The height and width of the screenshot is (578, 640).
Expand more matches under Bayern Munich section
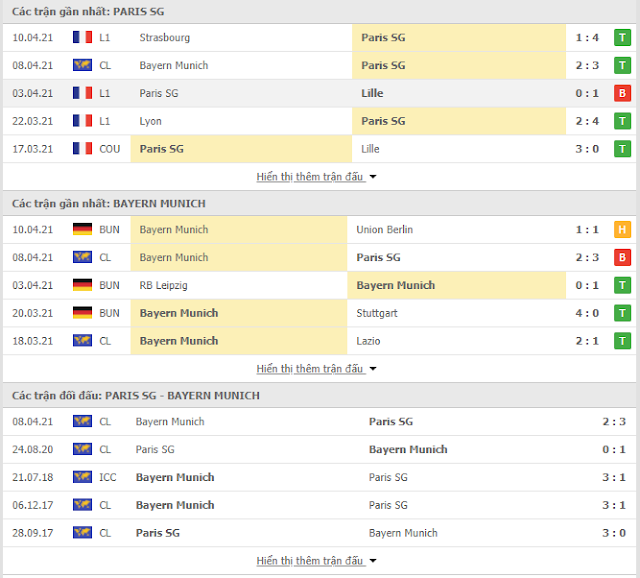[x=316, y=369]
